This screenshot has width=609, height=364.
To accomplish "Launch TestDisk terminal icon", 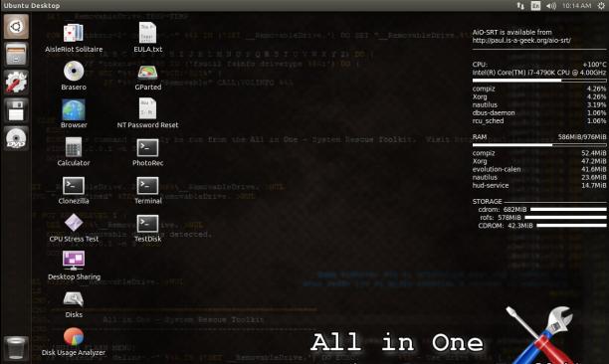I will 147,228.
